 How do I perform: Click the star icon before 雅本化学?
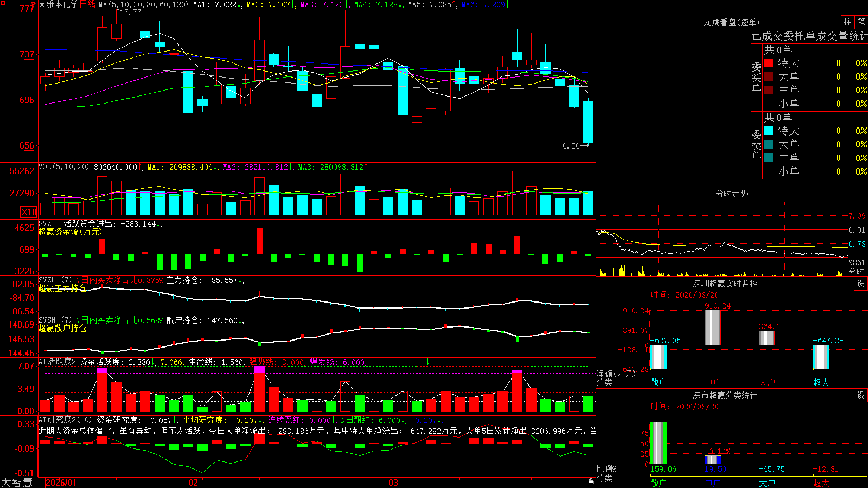coord(42,4)
